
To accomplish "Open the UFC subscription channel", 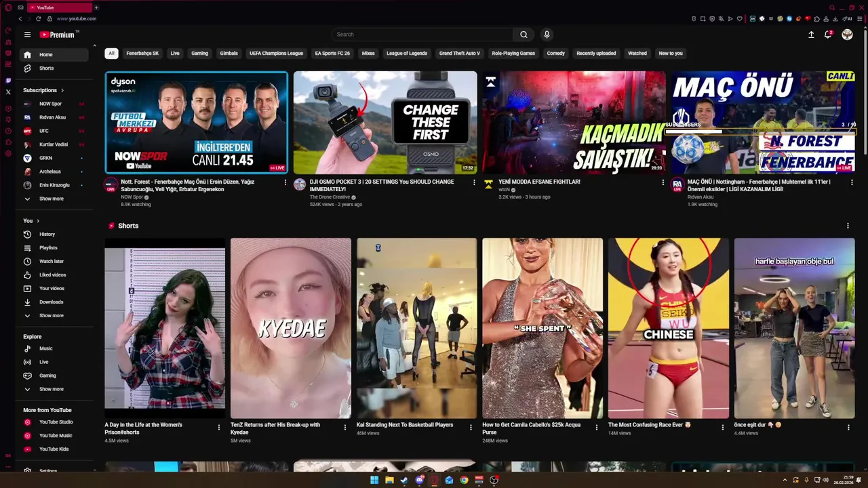I will [52, 131].
